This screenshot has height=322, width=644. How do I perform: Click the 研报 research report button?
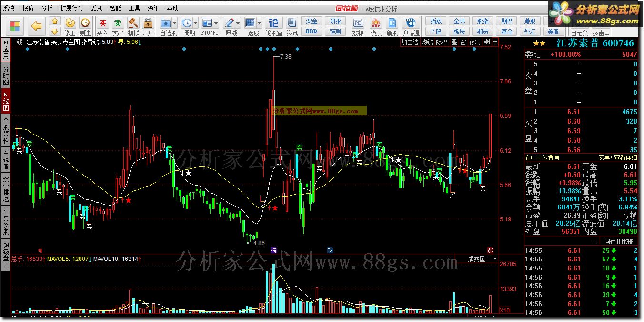tap(335, 21)
